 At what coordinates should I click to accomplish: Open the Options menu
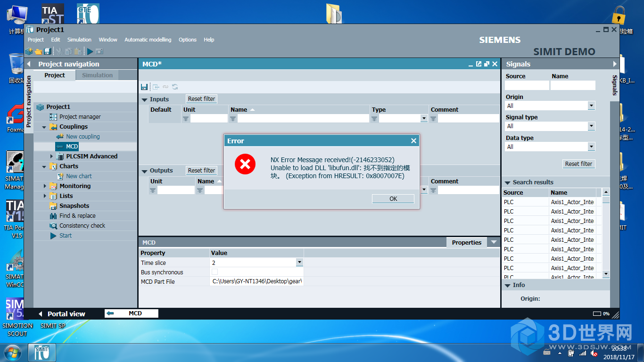[x=188, y=40]
